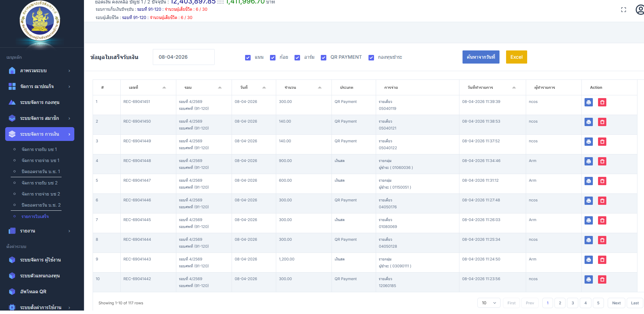
Task: Uncheck the อาร์ม checkbox
Action: click(x=297, y=58)
